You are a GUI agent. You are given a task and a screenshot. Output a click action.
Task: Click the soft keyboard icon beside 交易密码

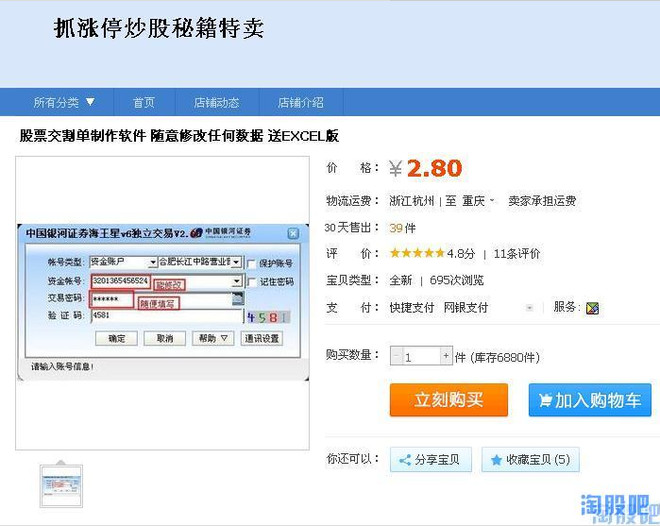(237, 299)
